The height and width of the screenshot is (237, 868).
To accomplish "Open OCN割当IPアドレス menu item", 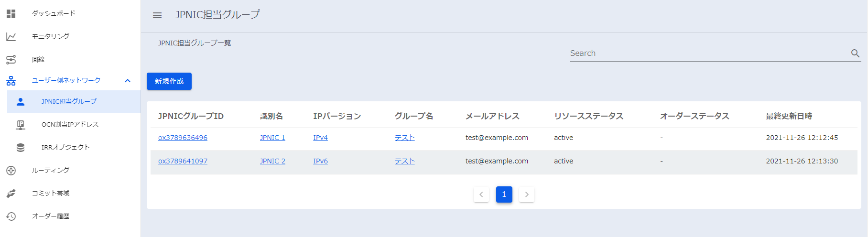I will pos(70,125).
